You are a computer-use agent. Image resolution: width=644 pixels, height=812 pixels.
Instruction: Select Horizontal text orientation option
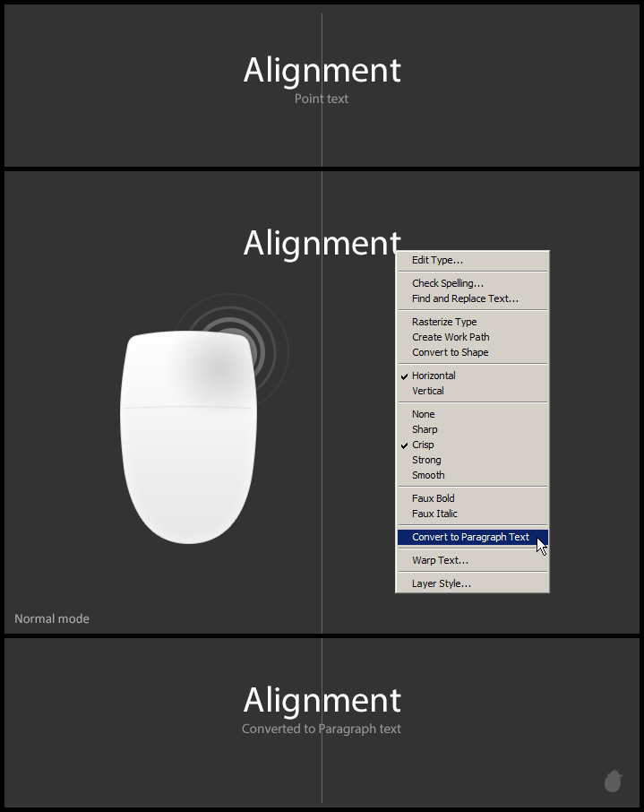(x=434, y=376)
